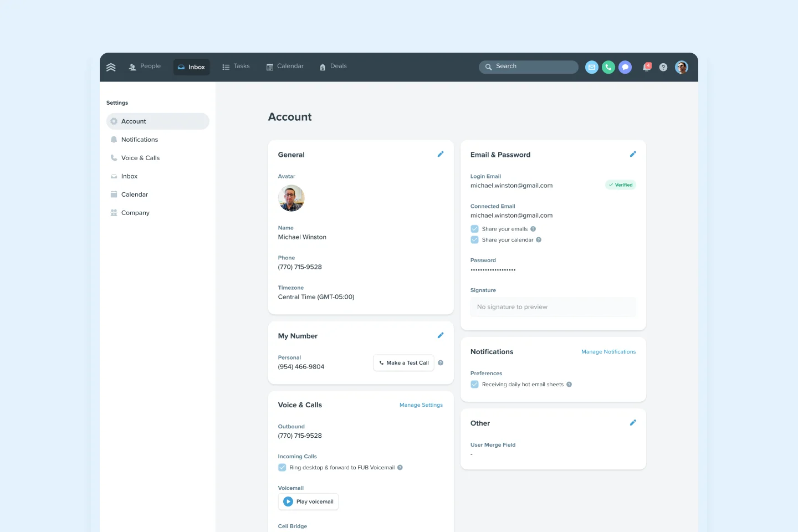Edit Email & Password with pencil icon
The image size is (798, 532).
(x=633, y=154)
